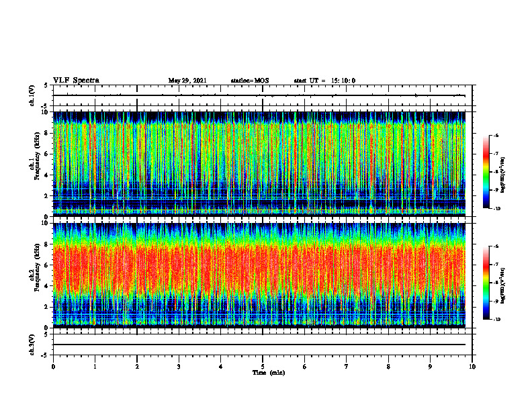Click time axis tick label "3"
Image resolution: width=532 pixels, height=411 pixels.
pos(179,367)
